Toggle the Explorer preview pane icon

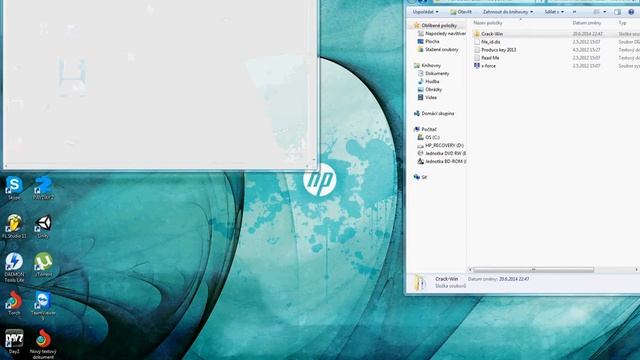(x=618, y=12)
